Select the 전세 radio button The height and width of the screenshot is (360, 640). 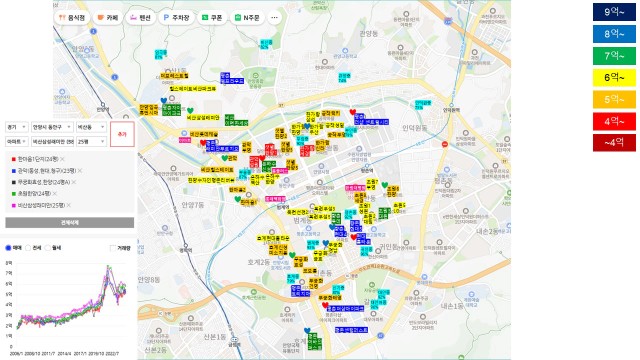[28, 248]
